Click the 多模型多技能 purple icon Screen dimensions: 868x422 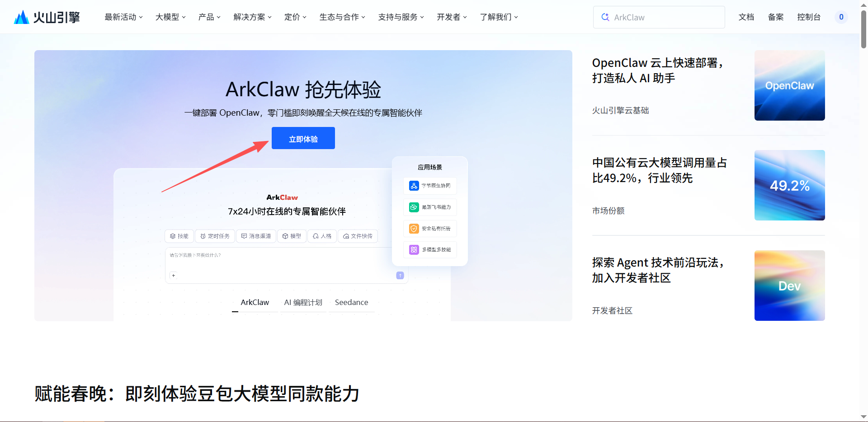(414, 249)
